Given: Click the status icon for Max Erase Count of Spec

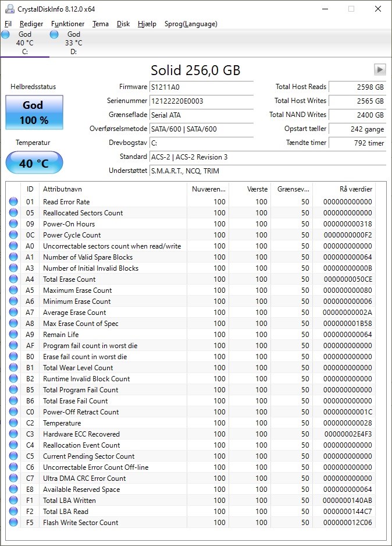Looking at the screenshot, I should coord(13,323).
